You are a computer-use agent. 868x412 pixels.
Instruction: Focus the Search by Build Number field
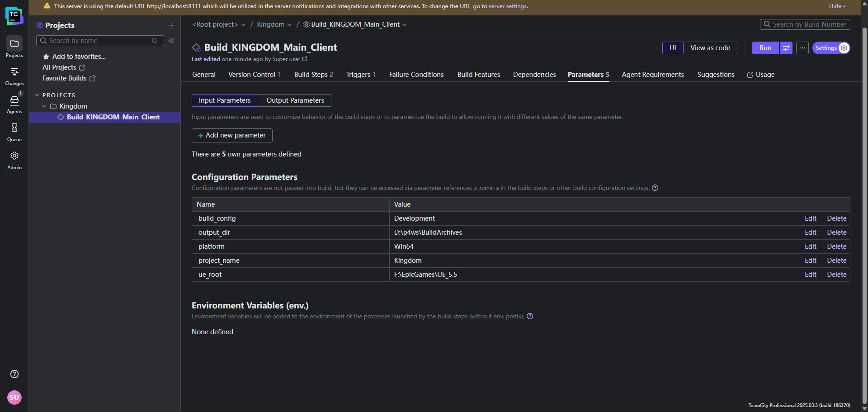pyautogui.click(x=805, y=24)
